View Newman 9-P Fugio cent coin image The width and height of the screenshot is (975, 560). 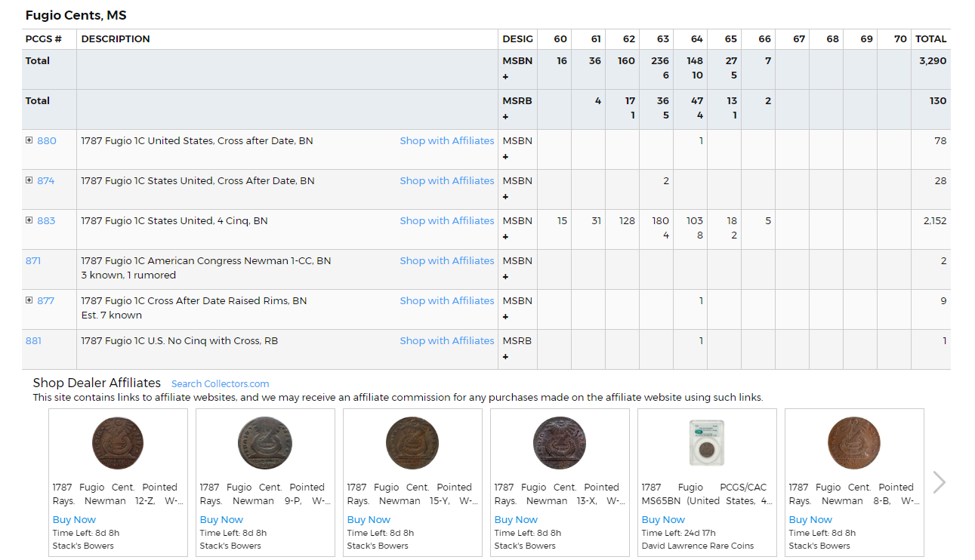point(265,443)
